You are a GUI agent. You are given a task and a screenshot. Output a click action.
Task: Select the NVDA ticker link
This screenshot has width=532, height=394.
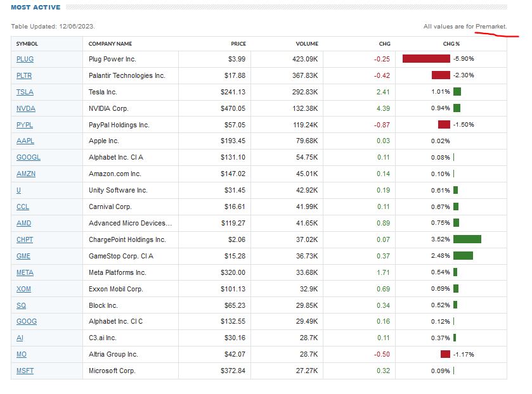point(25,108)
